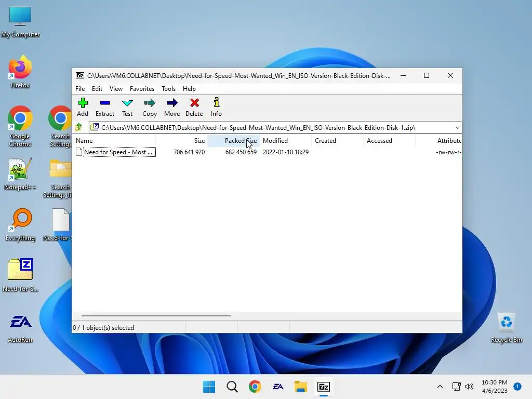
Task: Select the Move toolbar icon
Action: pos(172,107)
